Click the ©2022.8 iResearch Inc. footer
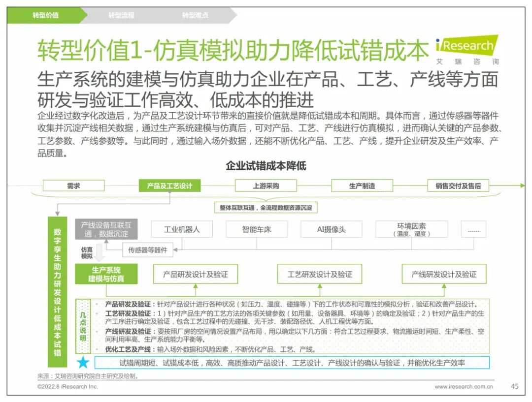 67,386
